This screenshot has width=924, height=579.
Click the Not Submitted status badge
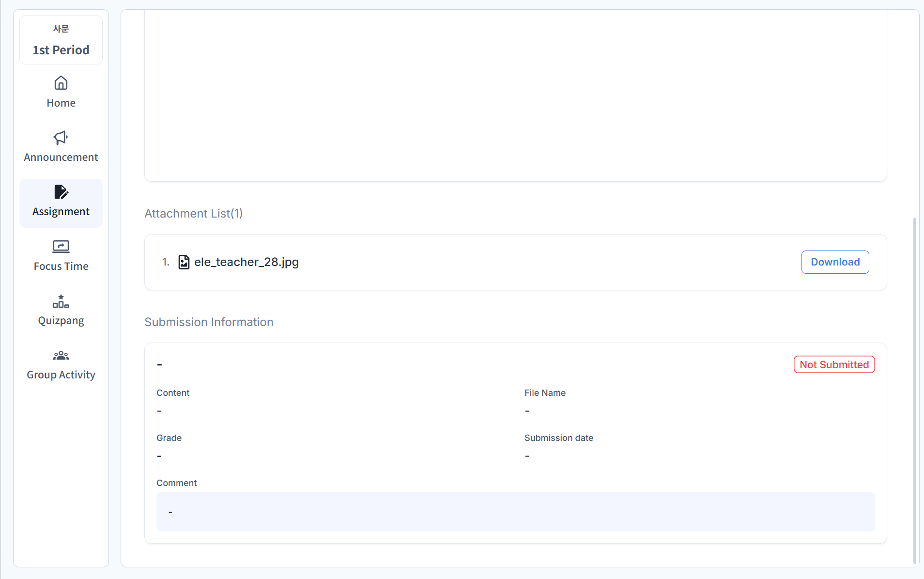coord(834,365)
